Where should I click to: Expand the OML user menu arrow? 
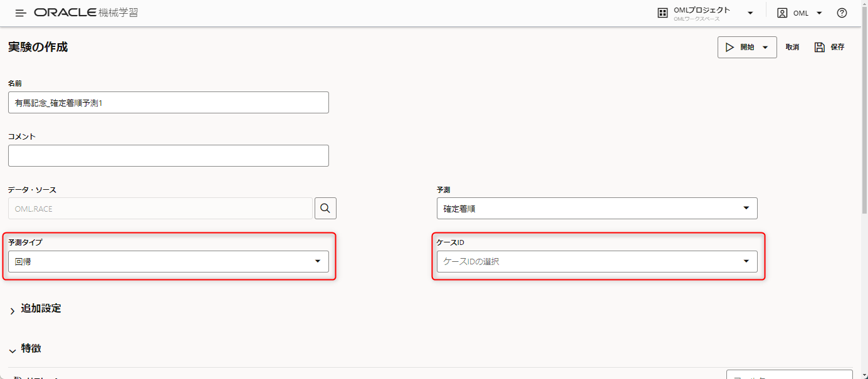tap(819, 13)
